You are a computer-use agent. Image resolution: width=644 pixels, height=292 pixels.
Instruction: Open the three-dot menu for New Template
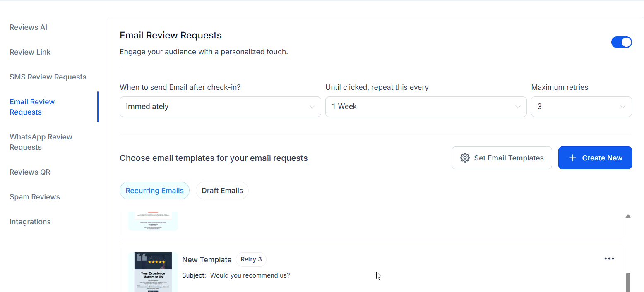pos(609,258)
